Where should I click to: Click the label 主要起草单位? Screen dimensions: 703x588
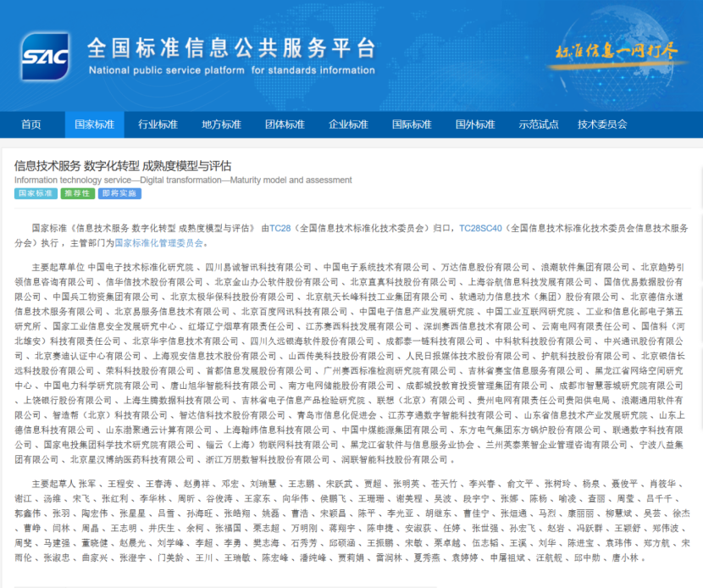[58, 268]
